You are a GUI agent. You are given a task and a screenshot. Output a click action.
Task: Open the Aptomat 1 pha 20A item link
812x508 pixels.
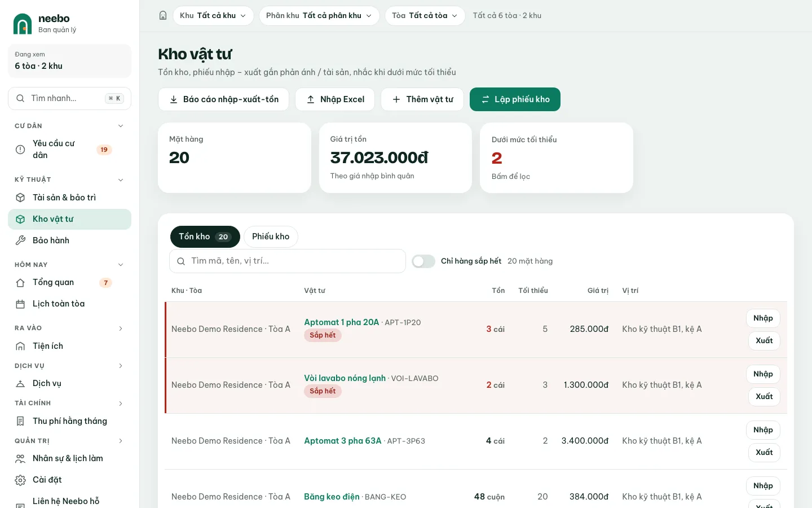341,322
